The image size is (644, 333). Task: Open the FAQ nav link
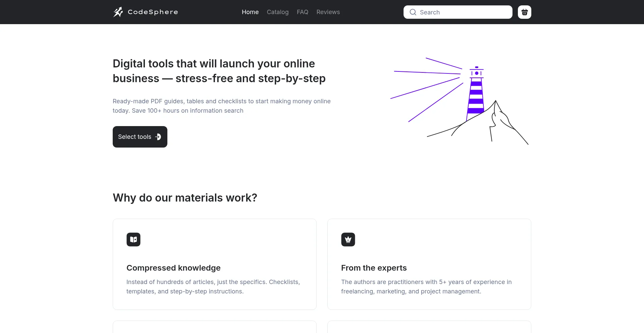coord(303,12)
